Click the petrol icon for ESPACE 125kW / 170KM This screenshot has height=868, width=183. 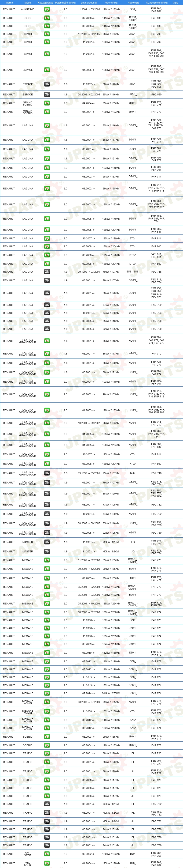click(x=47, y=70)
